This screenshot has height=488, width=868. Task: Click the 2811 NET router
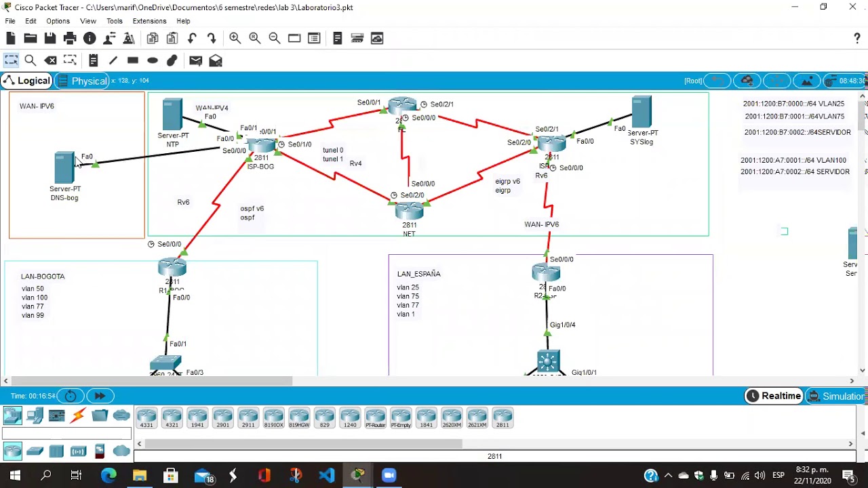tap(409, 211)
